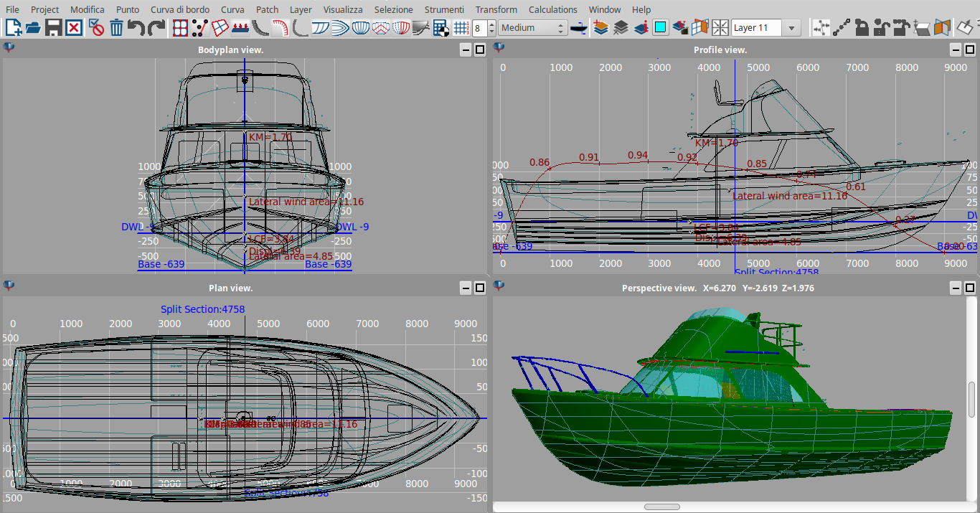Image resolution: width=980 pixels, height=513 pixels.
Task: Open the Medium precision dropdown
Action: pyautogui.click(x=532, y=28)
